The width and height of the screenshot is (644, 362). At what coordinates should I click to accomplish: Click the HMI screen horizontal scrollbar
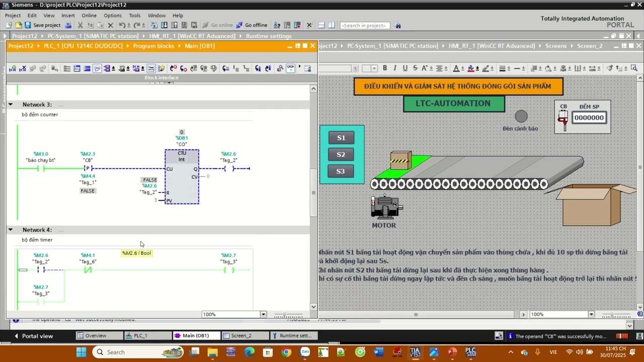416,314
